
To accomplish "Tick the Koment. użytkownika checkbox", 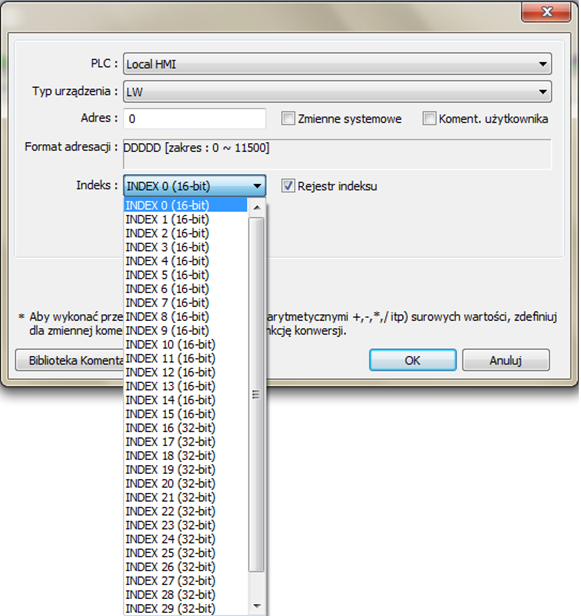I will (x=429, y=118).
